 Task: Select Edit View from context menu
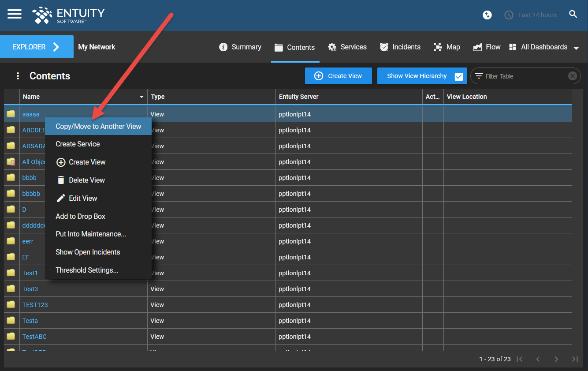coord(98,198)
